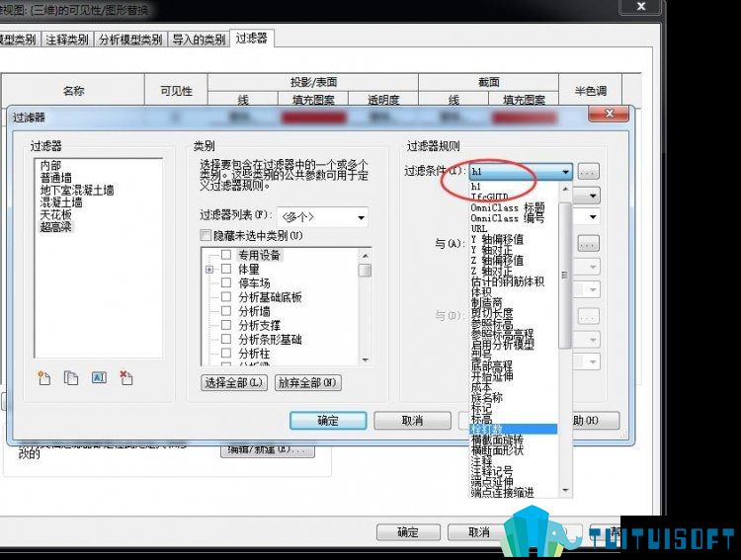
Task: Open the 过滤器列表 <多个> dropdown
Action: (x=322, y=217)
